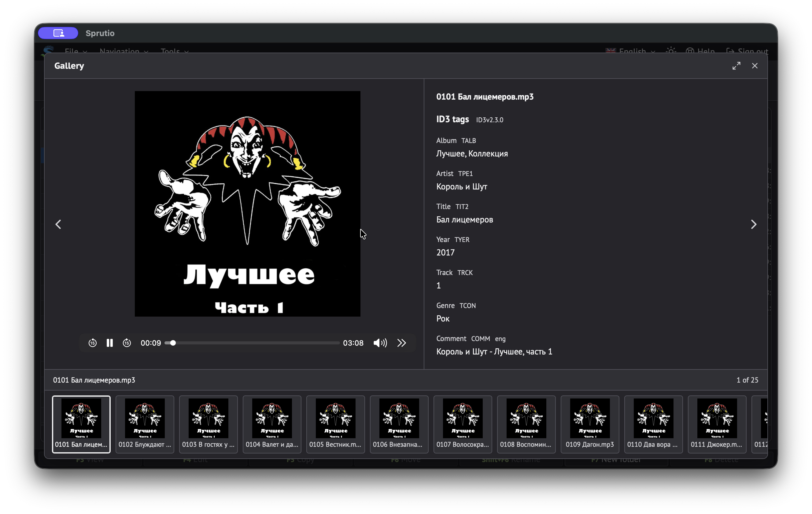This screenshot has width=812, height=514.
Task: Select thumbnail 0101 Бал лицем
Action: coord(81,424)
